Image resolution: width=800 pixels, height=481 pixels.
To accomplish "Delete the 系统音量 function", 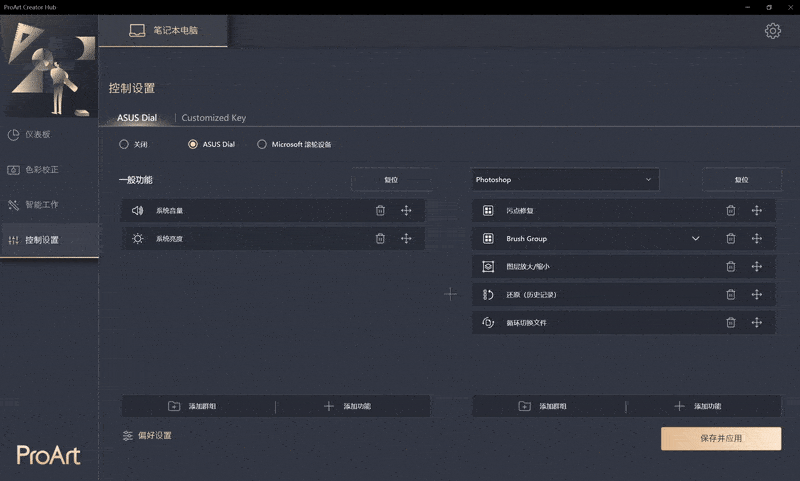I will tap(380, 210).
